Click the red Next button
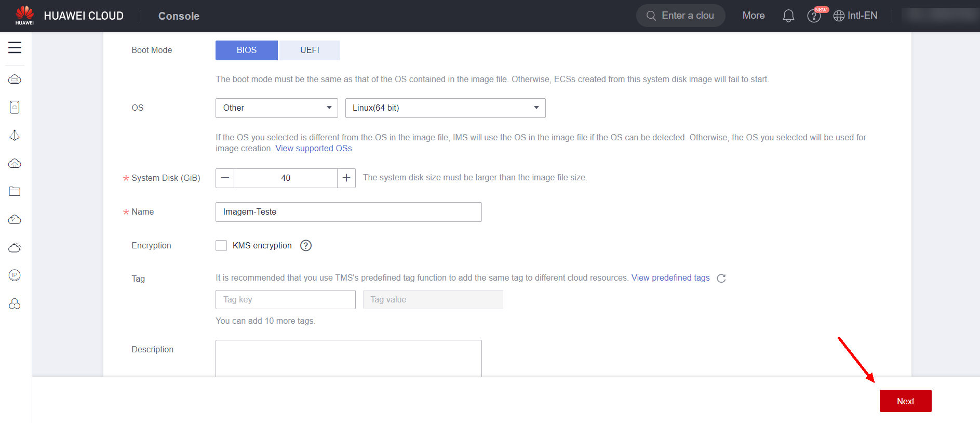The image size is (980, 423). pos(905,401)
